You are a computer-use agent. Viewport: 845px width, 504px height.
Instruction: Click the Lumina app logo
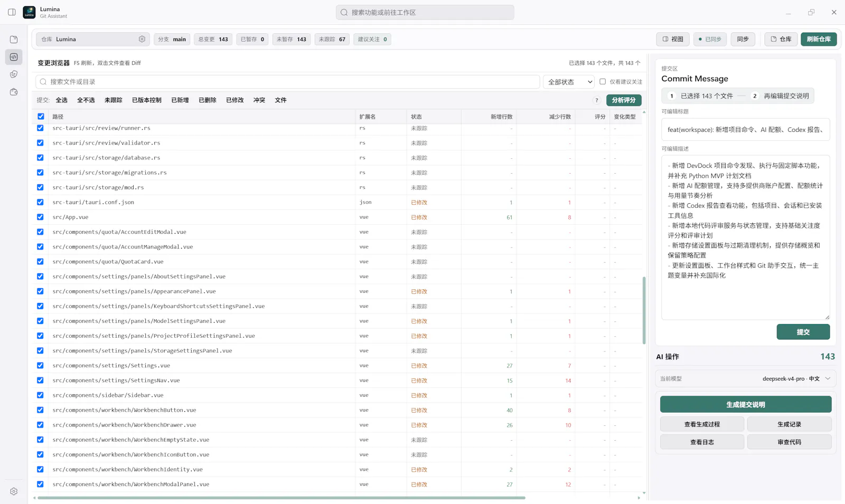(x=30, y=12)
